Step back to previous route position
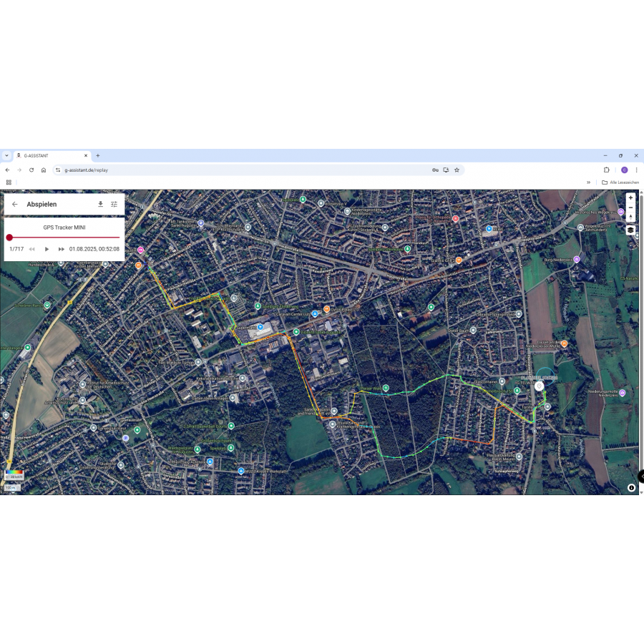 (31, 249)
